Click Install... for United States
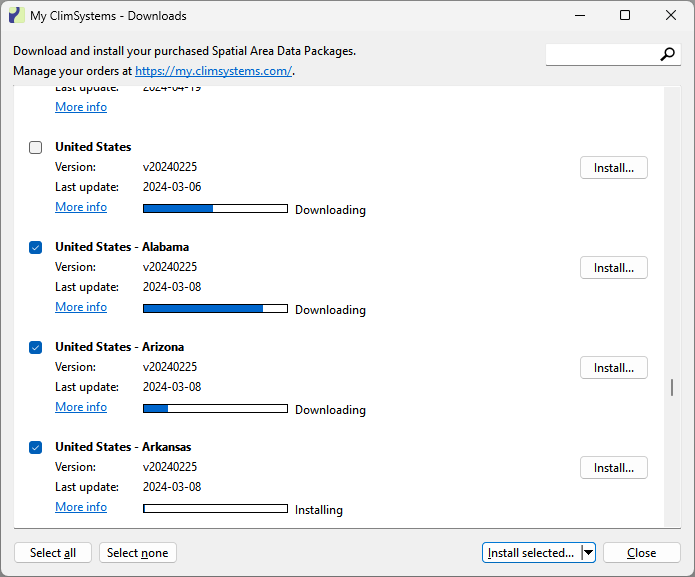695x577 pixels. pos(613,168)
